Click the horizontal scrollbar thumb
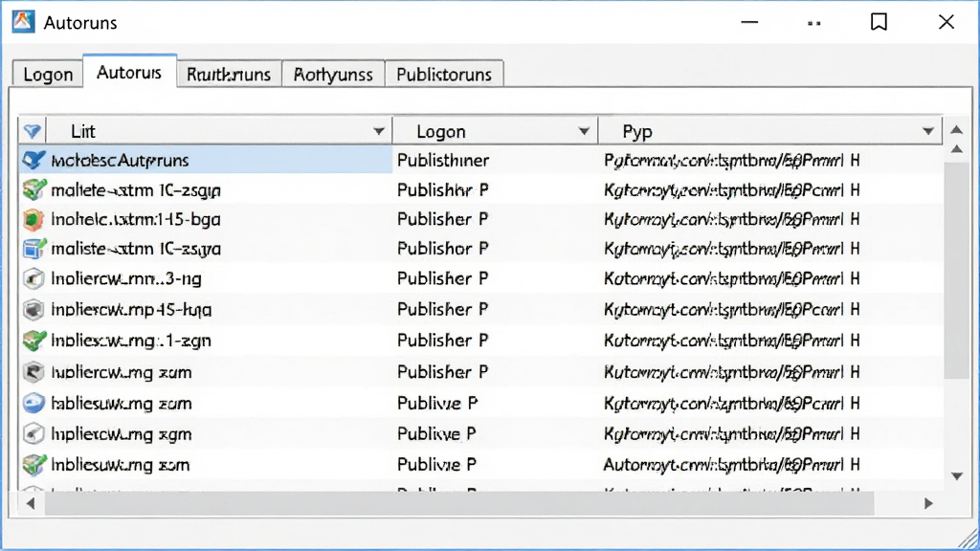Viewport: 980px width, 551px height. [459, 503]
